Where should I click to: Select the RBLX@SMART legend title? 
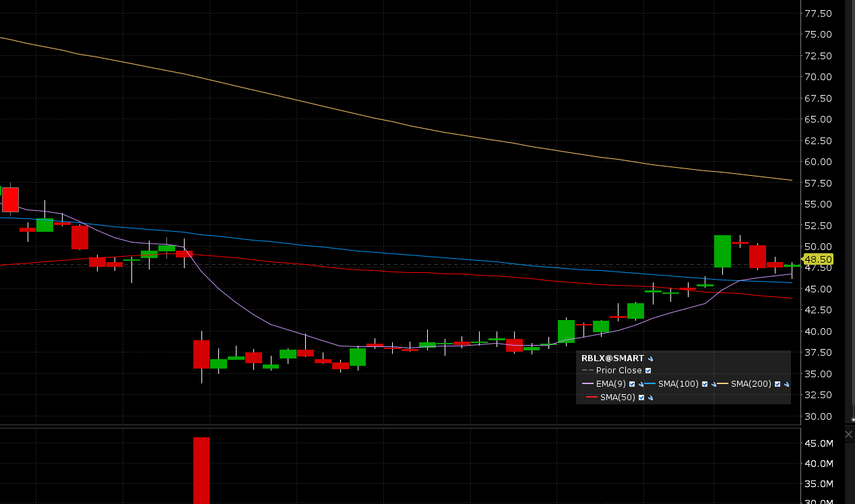point(612,358)
